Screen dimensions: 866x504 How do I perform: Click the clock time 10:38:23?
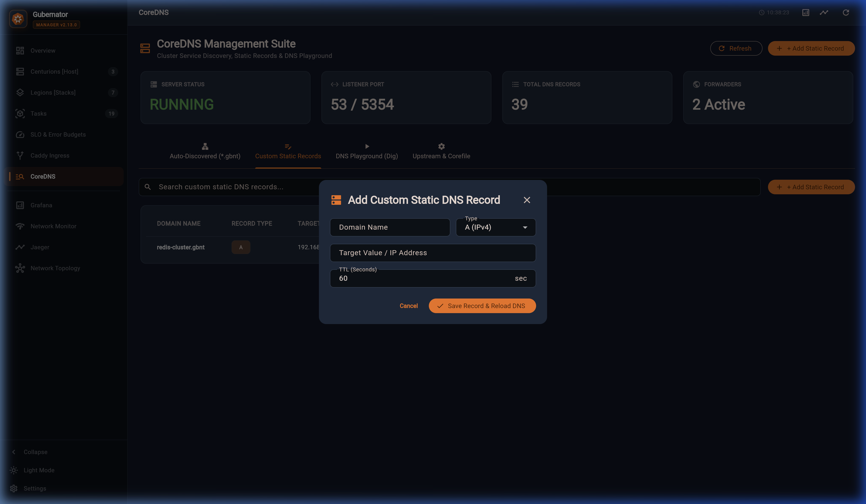pos(778,13)
